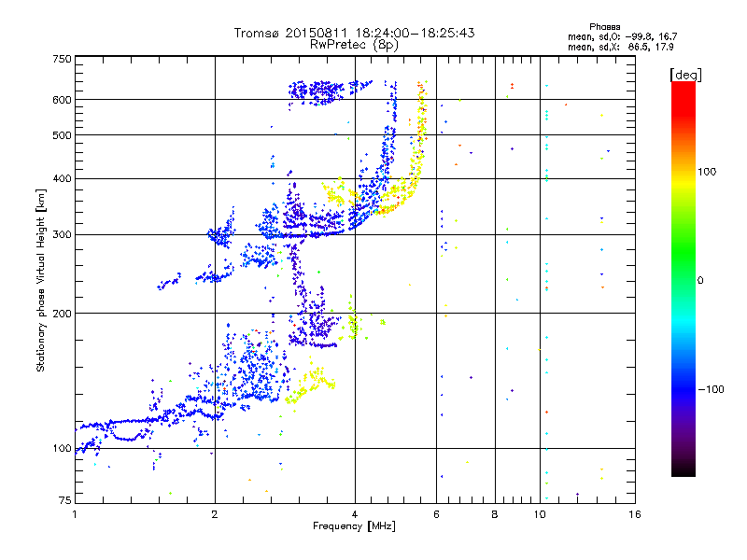Click the 'mean, sd,X: 86.5, 17.9' line
The width and height of the screenshot is (747, 560).
[x=620, y=47]
